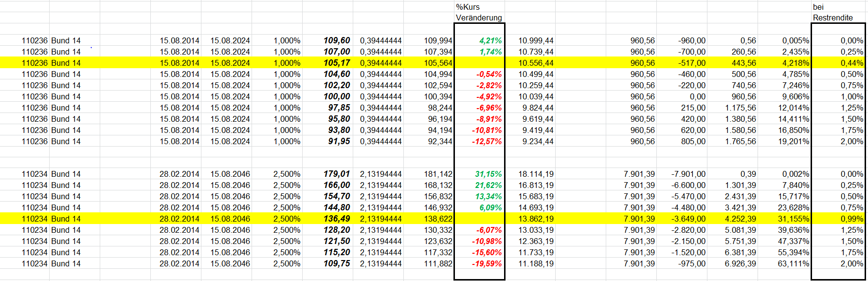
Task: Click the price cell 93,80
Action: pyautogui.click(x=327, y=130)
